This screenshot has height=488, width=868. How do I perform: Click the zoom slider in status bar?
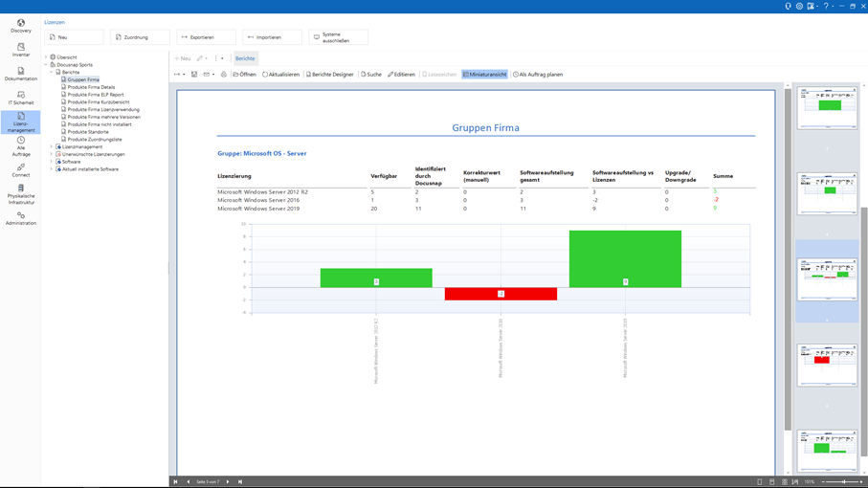click(842, 482)
